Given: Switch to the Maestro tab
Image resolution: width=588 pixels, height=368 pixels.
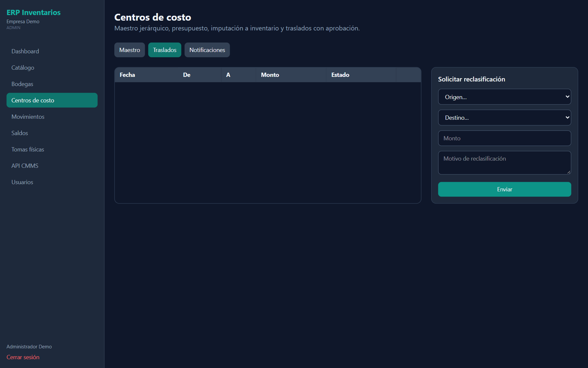Looking at the screenshot, I should pos(130,50).
